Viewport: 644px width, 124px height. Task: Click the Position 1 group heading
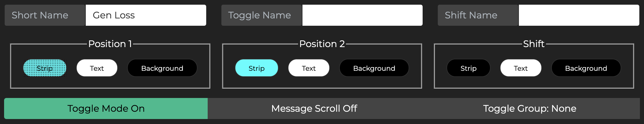click(x=110, y=44)
